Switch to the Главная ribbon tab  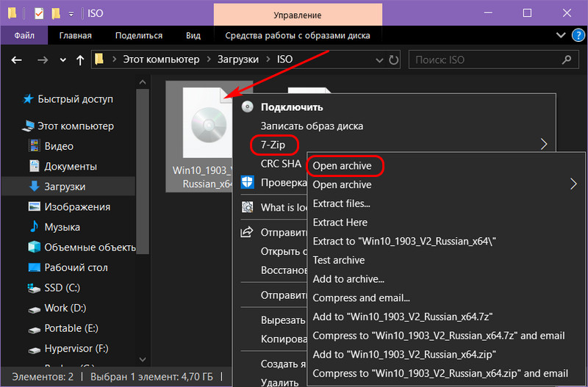pos(76,35)
